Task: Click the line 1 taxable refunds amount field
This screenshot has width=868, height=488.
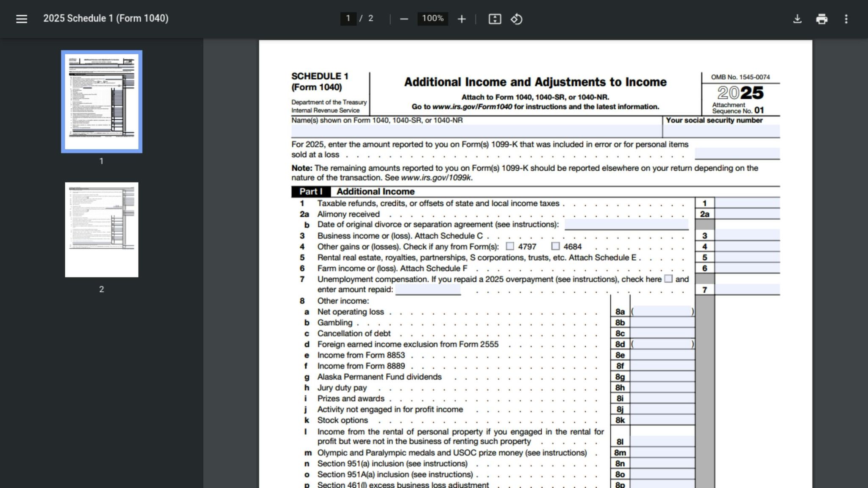Action: point(747,203)
